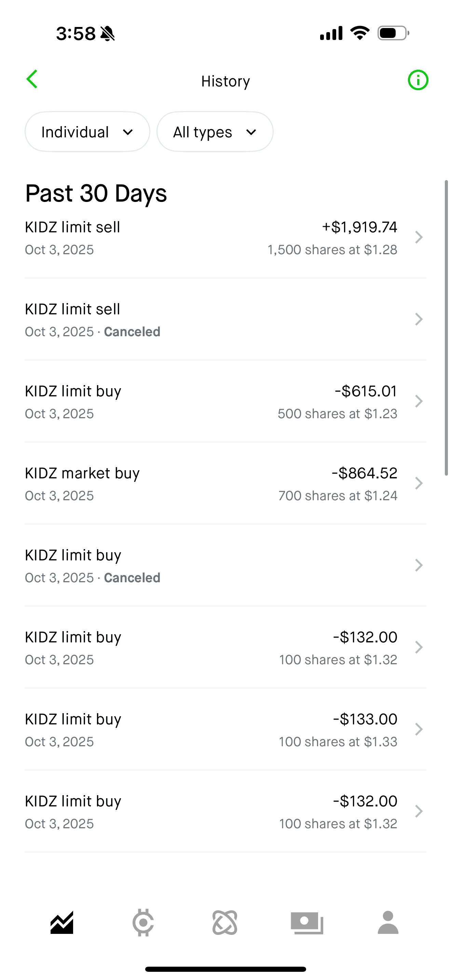Open the 500 shares limit buy

211,402
